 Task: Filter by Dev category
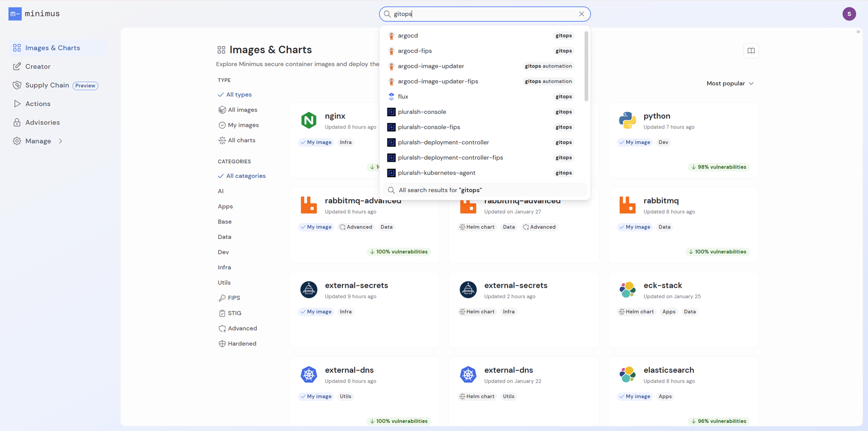tap(223, 252)
